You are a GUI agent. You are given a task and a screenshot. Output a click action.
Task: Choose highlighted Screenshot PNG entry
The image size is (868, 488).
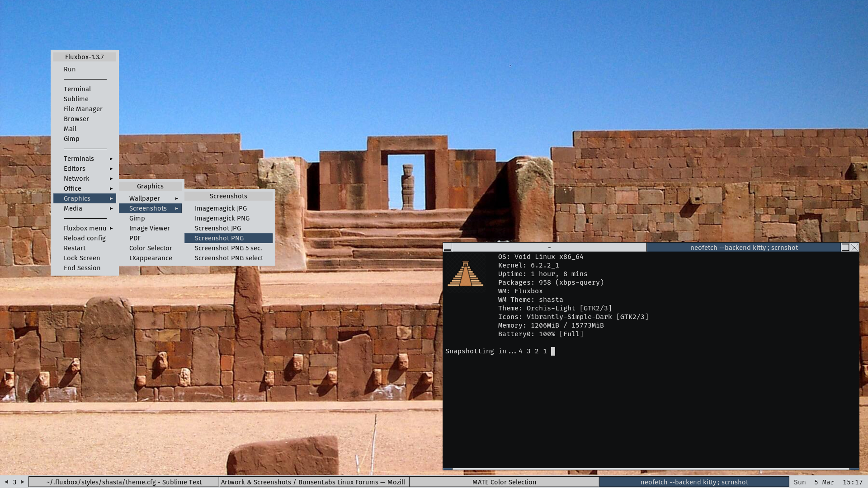click(x=228, y=238)
